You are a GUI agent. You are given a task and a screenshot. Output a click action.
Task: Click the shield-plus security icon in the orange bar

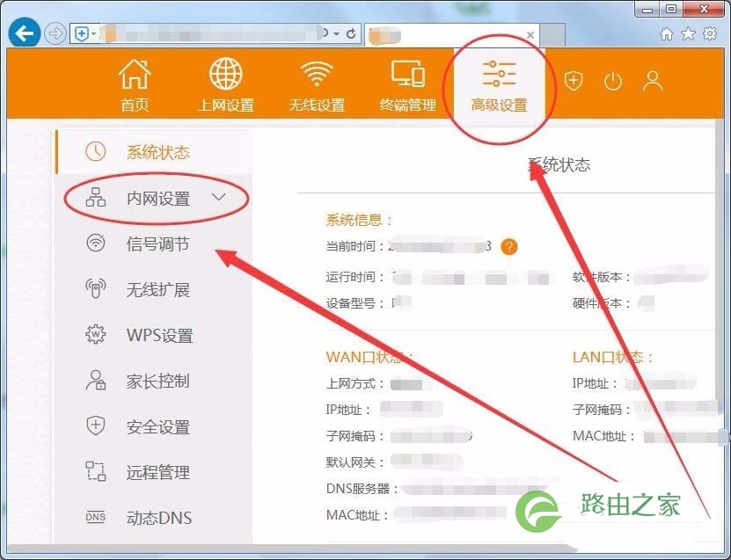[x=574, y=81]
